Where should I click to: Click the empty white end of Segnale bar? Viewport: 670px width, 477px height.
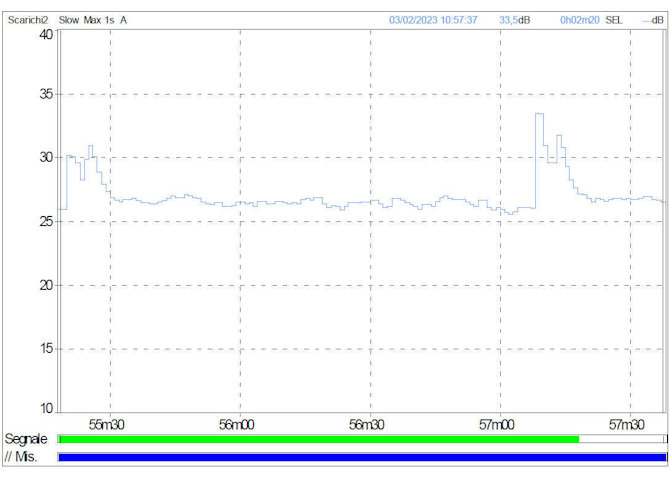coord(620,439)
